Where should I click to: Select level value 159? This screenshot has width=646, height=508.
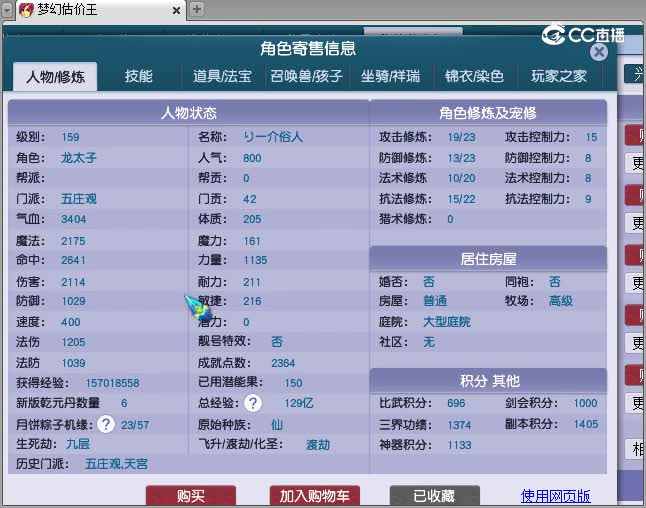[x=70, y=137]
